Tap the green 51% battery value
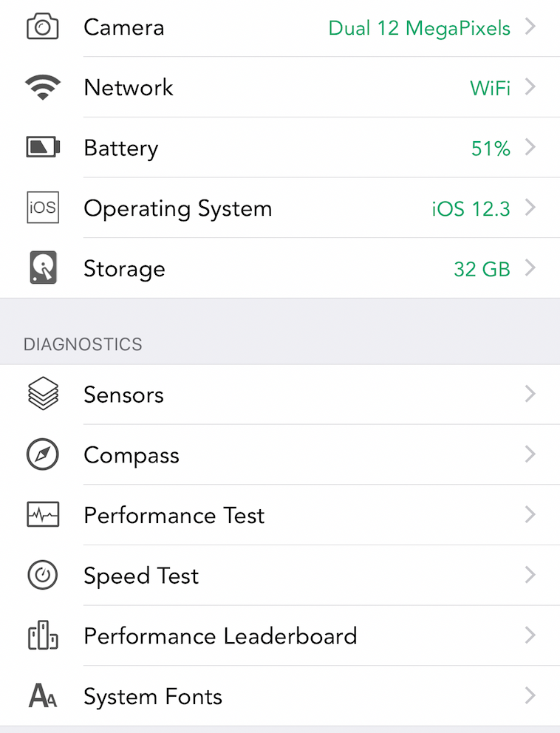Viewport: 560px width, 733px height. tap(491, 149)
